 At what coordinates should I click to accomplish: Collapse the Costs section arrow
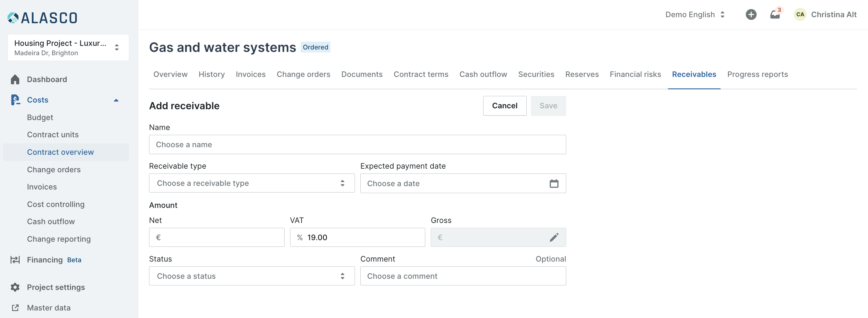[x=116, y=100]
